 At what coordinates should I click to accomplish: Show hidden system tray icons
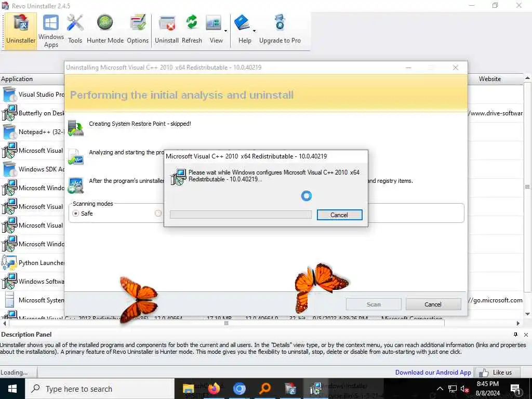(x=440, y=389)
